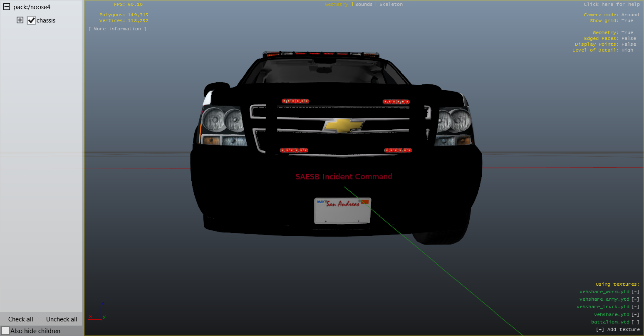The image size is (644, 336).
Task: Change Level of Detail High setting
Action: (627, 50)
